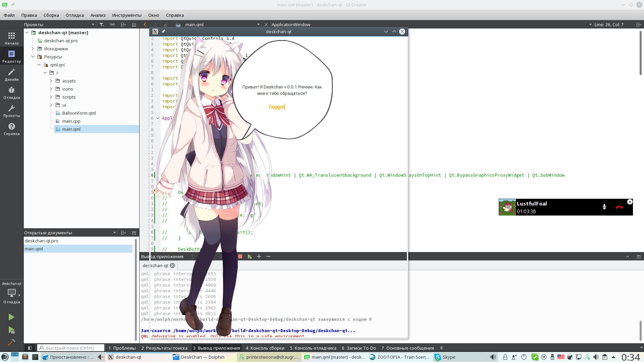Hang up the LustfulFoal call
This screenshot has height=362, width=644.
(x=620, y=207)
